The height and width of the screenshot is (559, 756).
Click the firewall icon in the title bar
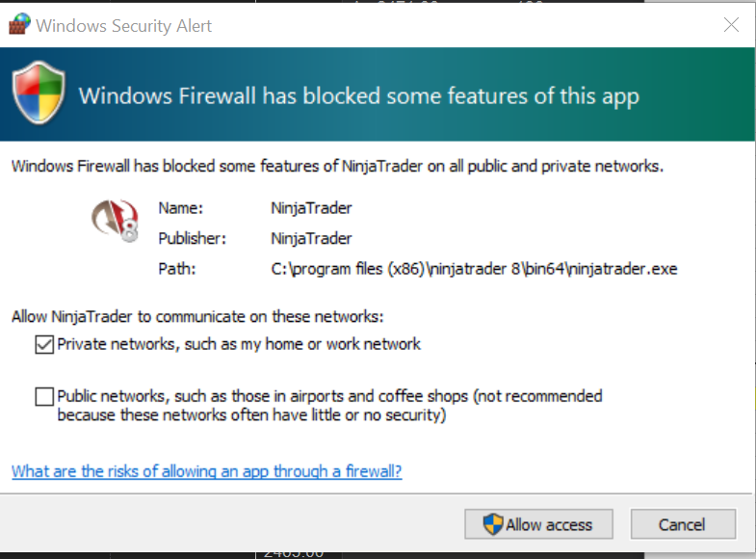click(x=18, y=25)
